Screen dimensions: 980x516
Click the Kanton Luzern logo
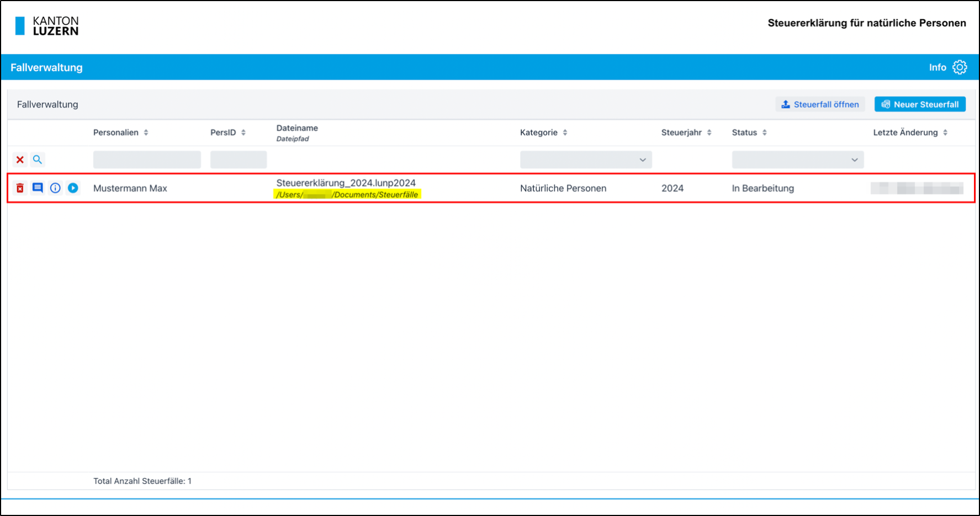point(47,26)
